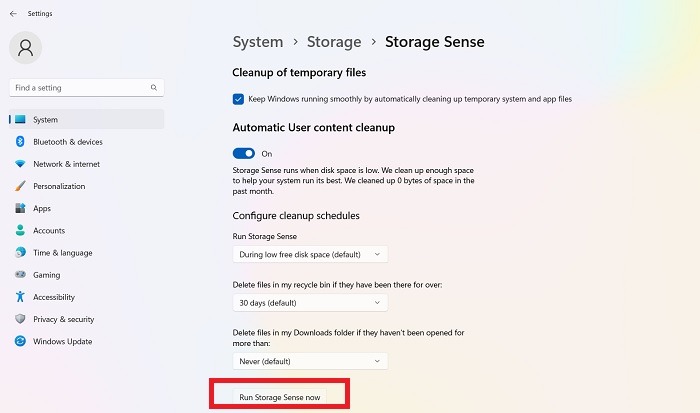The width and height of the screenshot is (700, 413).
Task: Click the Windows Update refresh icon
Action: pyautogui.click(x=20, y=341)
